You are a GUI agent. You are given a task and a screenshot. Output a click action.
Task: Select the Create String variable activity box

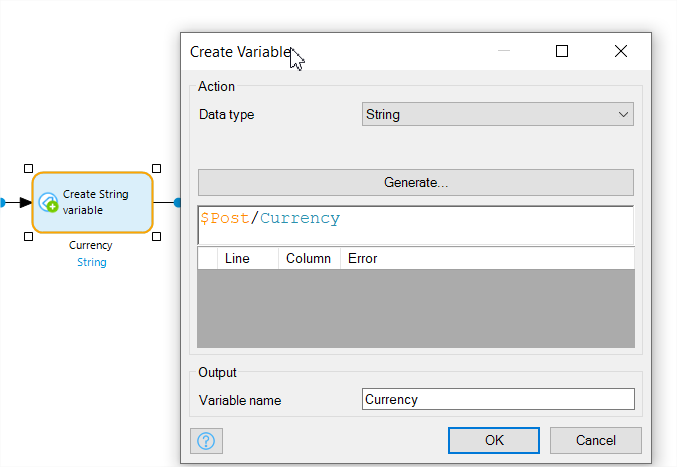pos(92,202)
